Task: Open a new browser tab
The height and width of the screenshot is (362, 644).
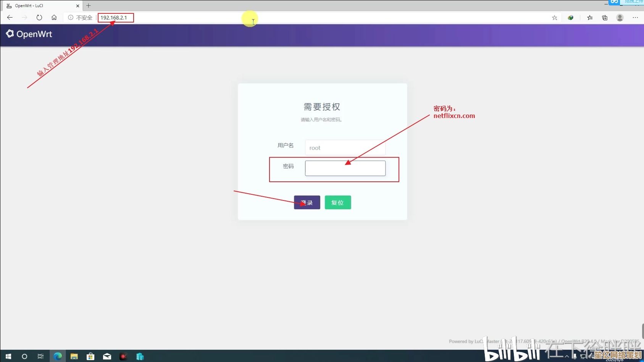Action: click(x=89, y=6)
